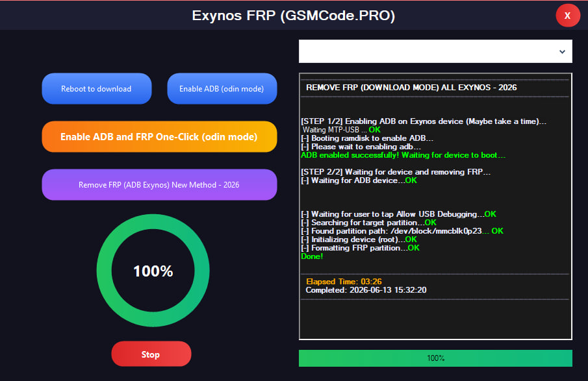Viewport: 588px width, 381px height.
Task: Click the green Done! message
Action: tap(312, 256)
